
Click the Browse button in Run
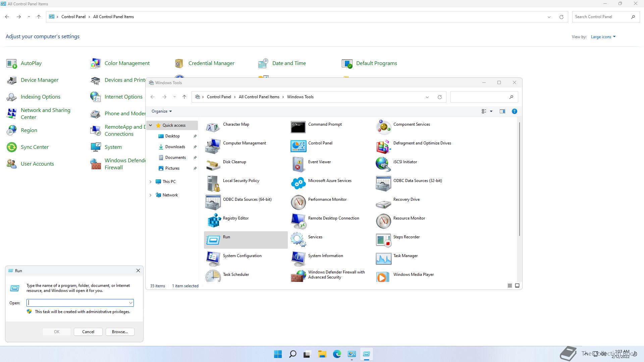[x=120, y=332]
